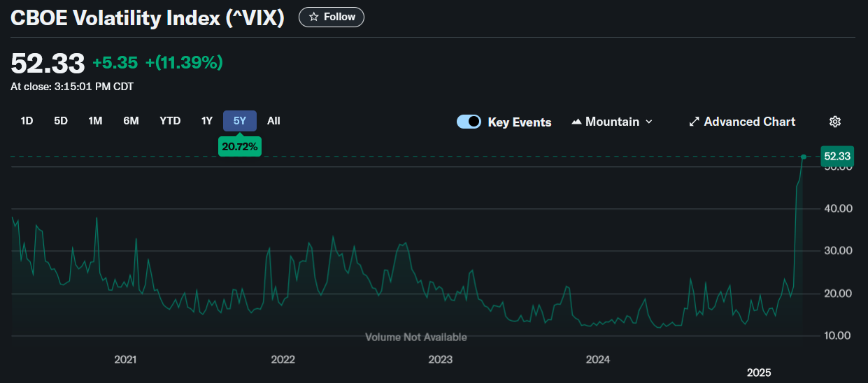Click the 2021 x-axis label
868x383 pixels.
coord(125,360)
